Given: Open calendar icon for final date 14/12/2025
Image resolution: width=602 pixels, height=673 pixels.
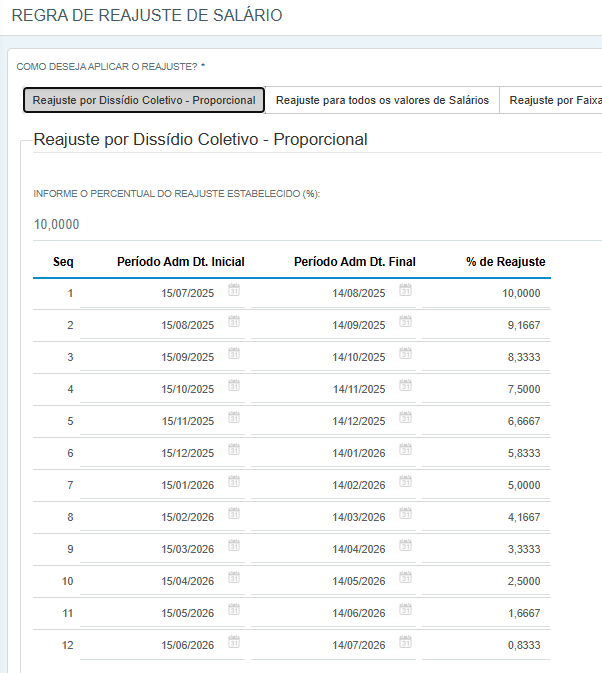Looking at the screenshot, I should point(405,418).
